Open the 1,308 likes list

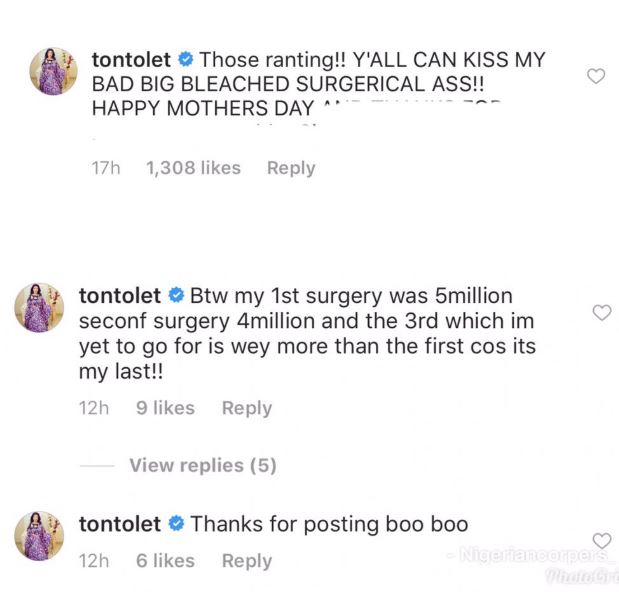[193, 168]
